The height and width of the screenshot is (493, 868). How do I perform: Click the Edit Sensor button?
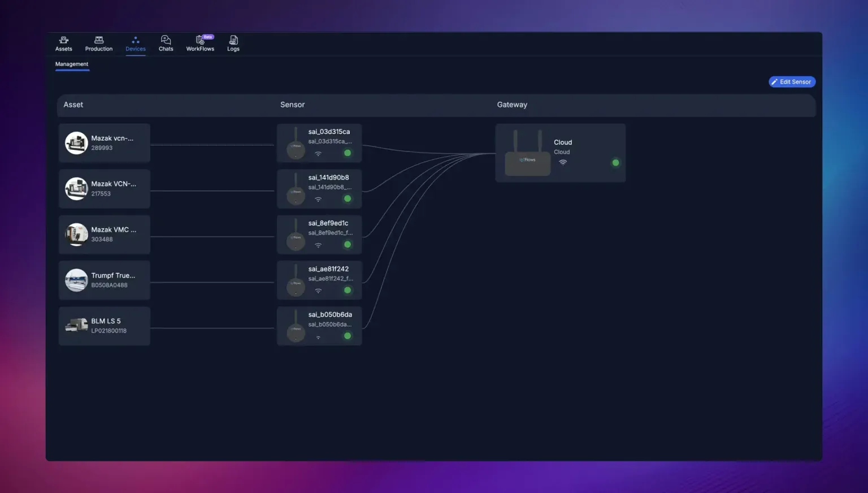coord(792,82)
